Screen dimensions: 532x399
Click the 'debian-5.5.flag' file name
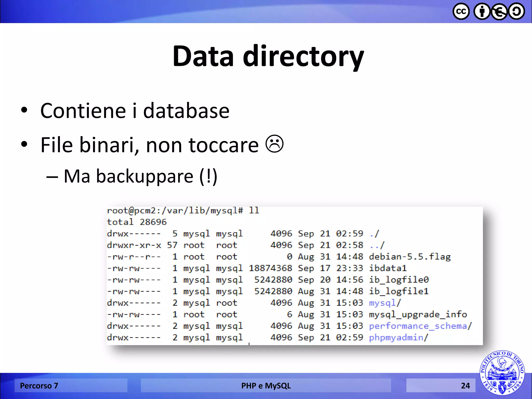pyautogui.click(x=410, y=257)
